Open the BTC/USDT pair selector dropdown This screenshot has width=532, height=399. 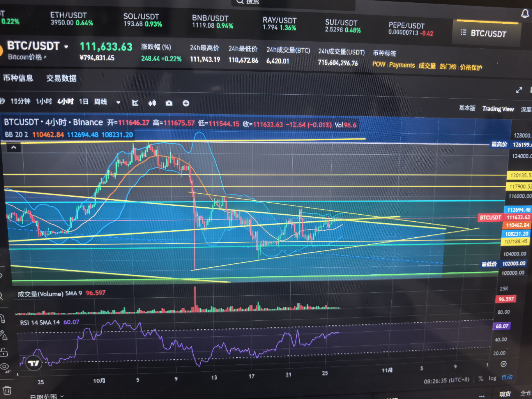66,47
